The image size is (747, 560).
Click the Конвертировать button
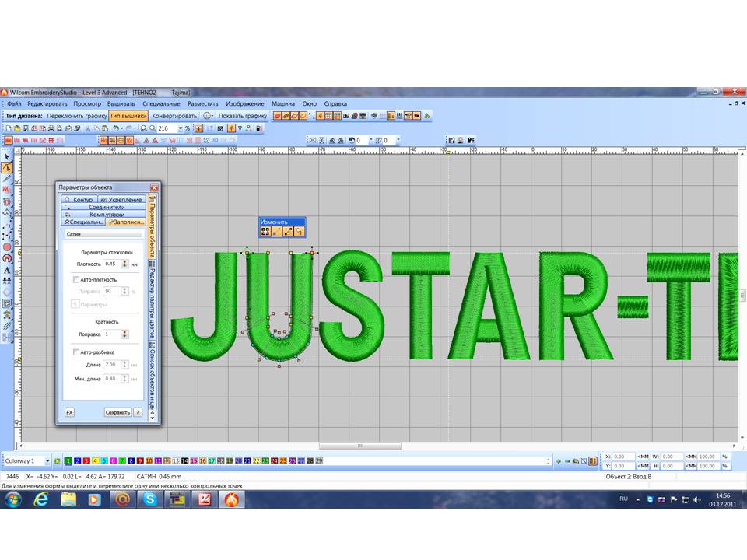174,116
